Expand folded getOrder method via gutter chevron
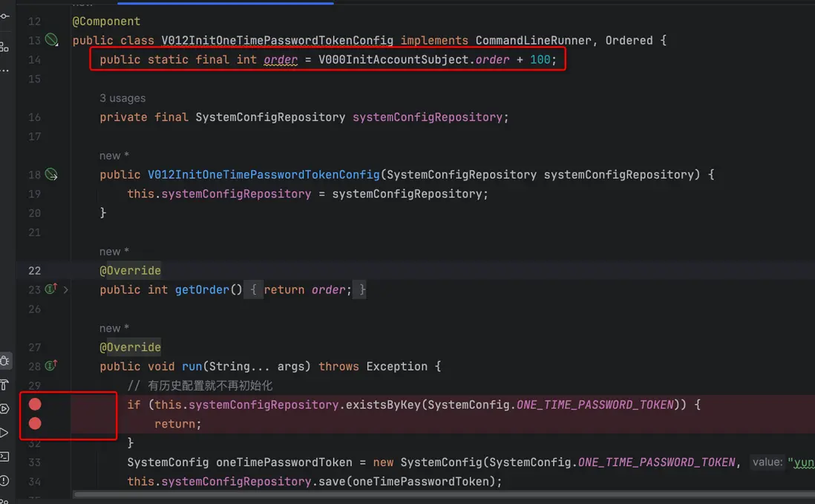Image resolution: width=815 pixels, height=504 pixels. click(65, 290)
